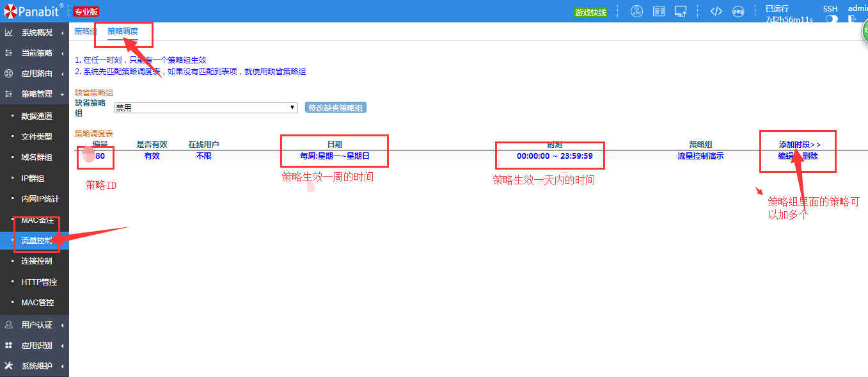The width and height of the screenshot is (868, 377).
Task: Select the 策略调度 tab
Action: pos(122,31)
